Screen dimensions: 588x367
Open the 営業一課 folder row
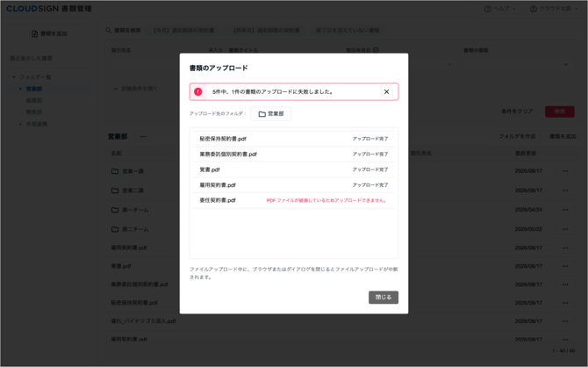tap(133, 171)
